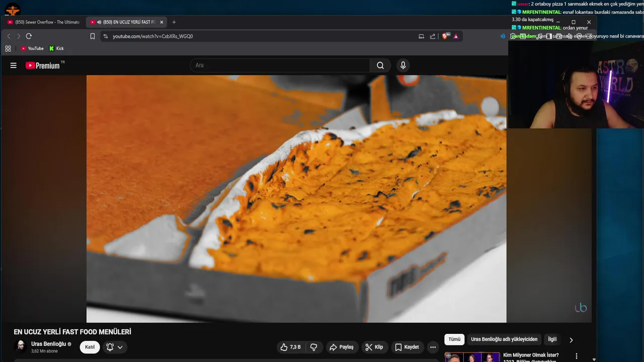Screen dimensions: 644x362
Task: Click the video title EN UCUZ YERLİ FAST FOOD MENÜLERİ
Action: [72, 332]
